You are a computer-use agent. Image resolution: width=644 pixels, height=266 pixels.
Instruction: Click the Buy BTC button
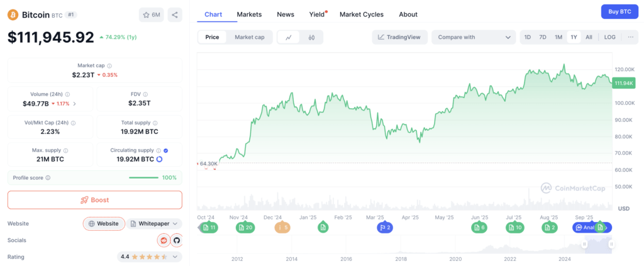click(619, 11)
